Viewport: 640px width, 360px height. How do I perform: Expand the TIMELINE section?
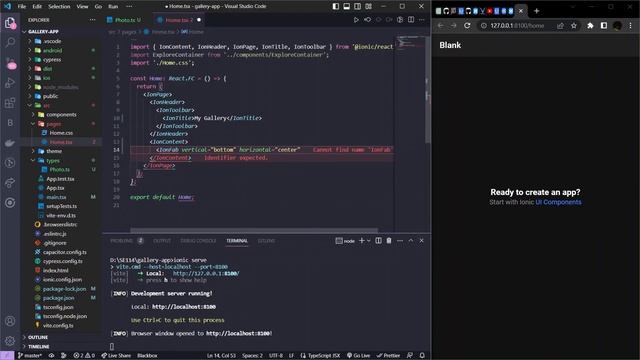(x=39, y=347)
